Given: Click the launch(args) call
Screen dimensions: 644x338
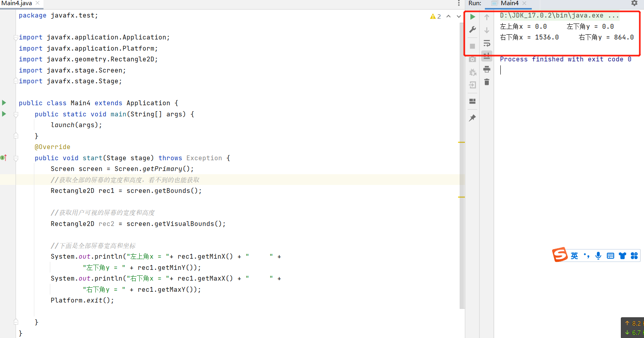Looking at the screenshot, I should click(x=76, y=125).
